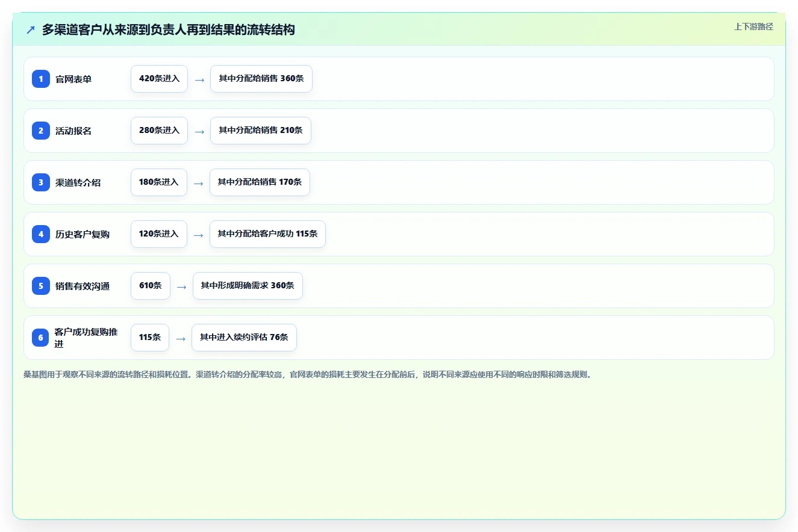Click the footnote beginning 桑基图用于观察不同来源

point(308,374)
